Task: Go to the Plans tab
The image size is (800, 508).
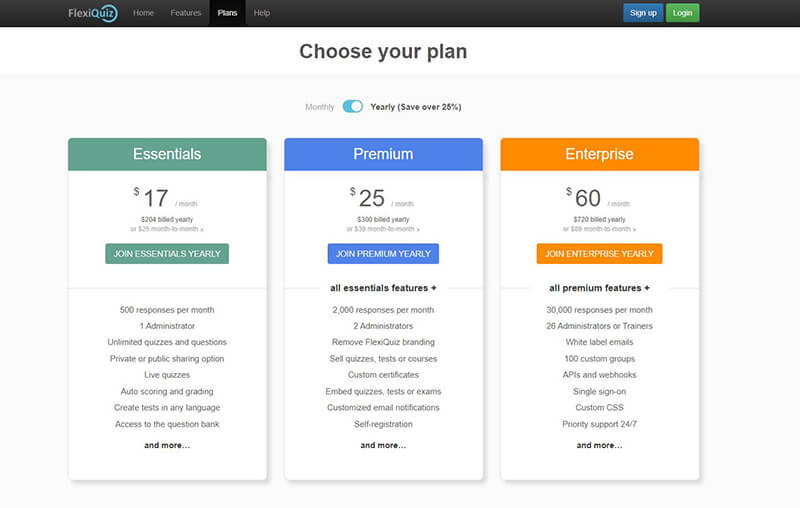Action: coord(227,13)
